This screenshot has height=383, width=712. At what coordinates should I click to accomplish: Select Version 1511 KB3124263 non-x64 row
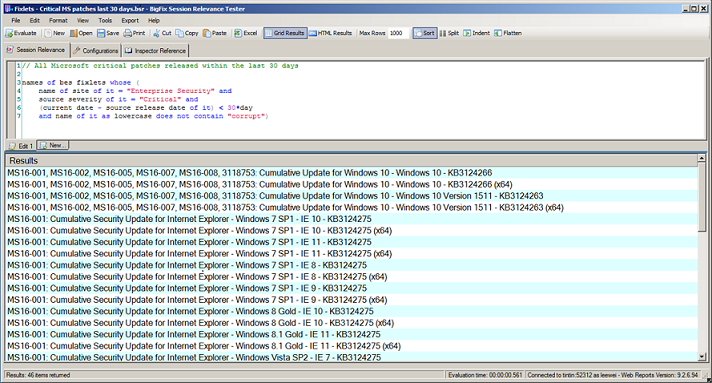[x=352, y=196]
